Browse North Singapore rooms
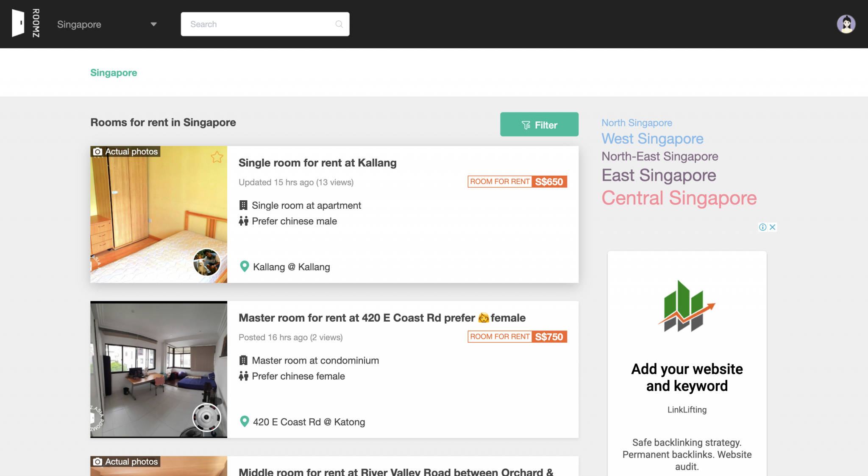The height and width of the screenshot is (476, 868). (x=637, y=123)
